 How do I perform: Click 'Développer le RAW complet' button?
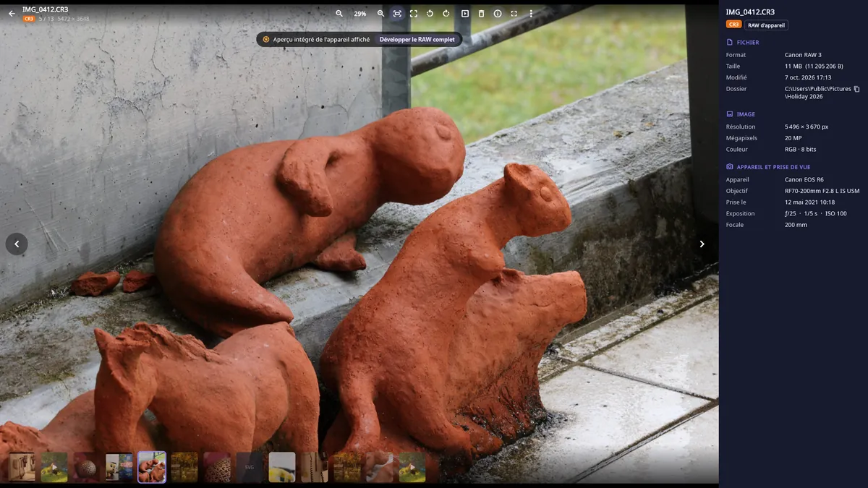click(417, 39)
